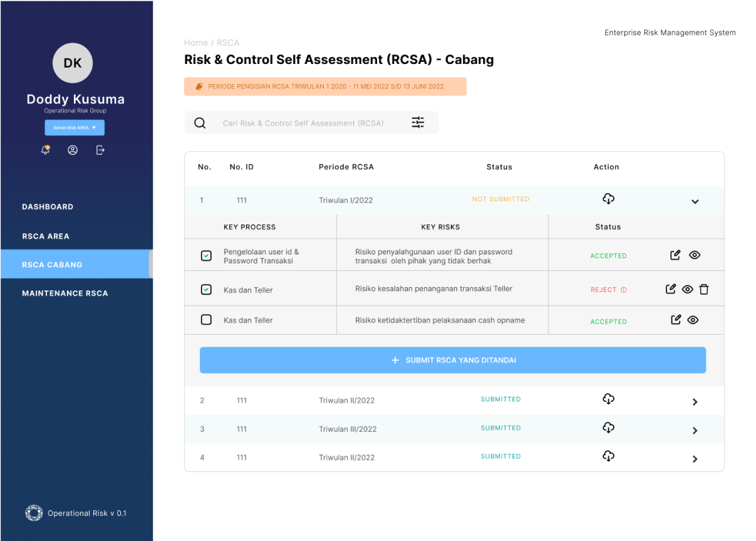
Task: Open the Admin Risk AREA role dropdown
Action: click(x=75, y=128)
